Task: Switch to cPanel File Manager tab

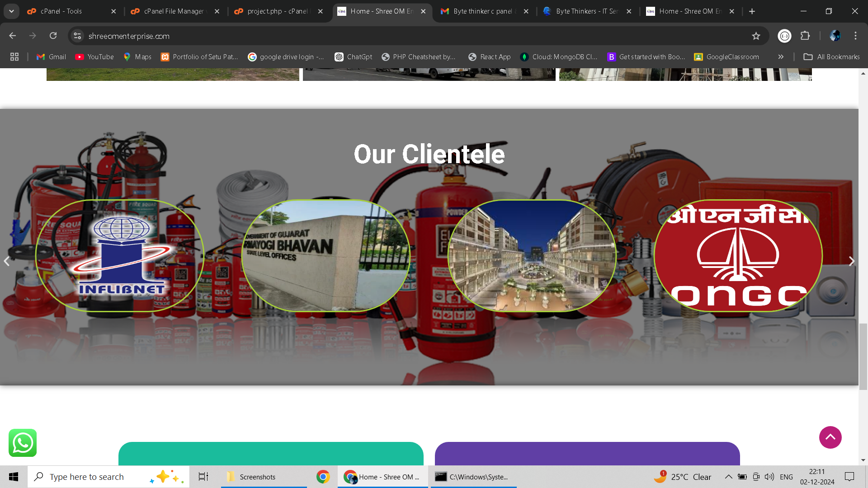Action: [174, 11]
